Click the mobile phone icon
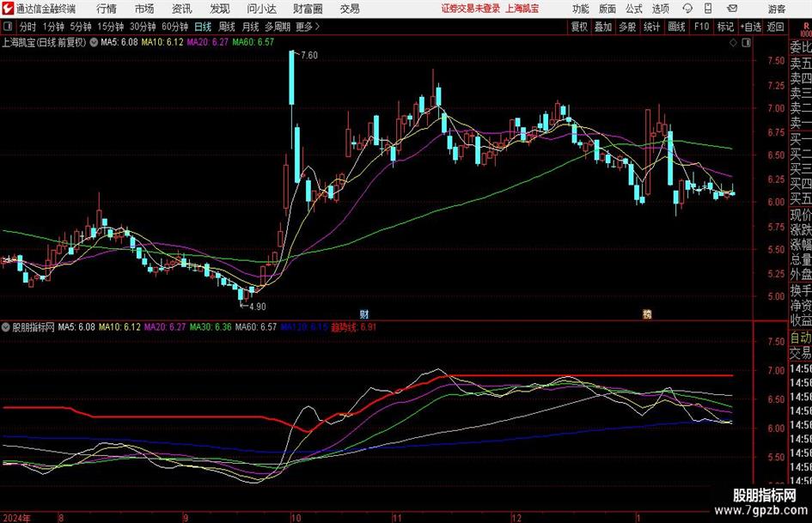 tap(708, 9)
